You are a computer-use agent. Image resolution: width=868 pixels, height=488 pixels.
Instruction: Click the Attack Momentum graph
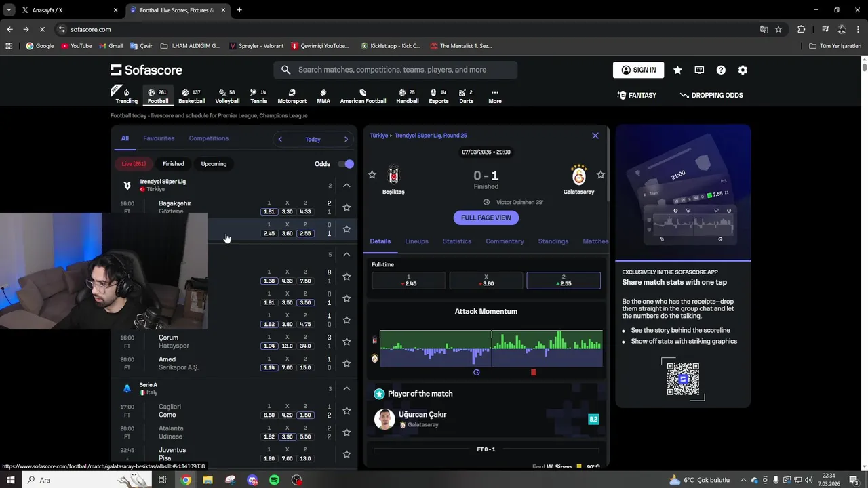(491, 348)
